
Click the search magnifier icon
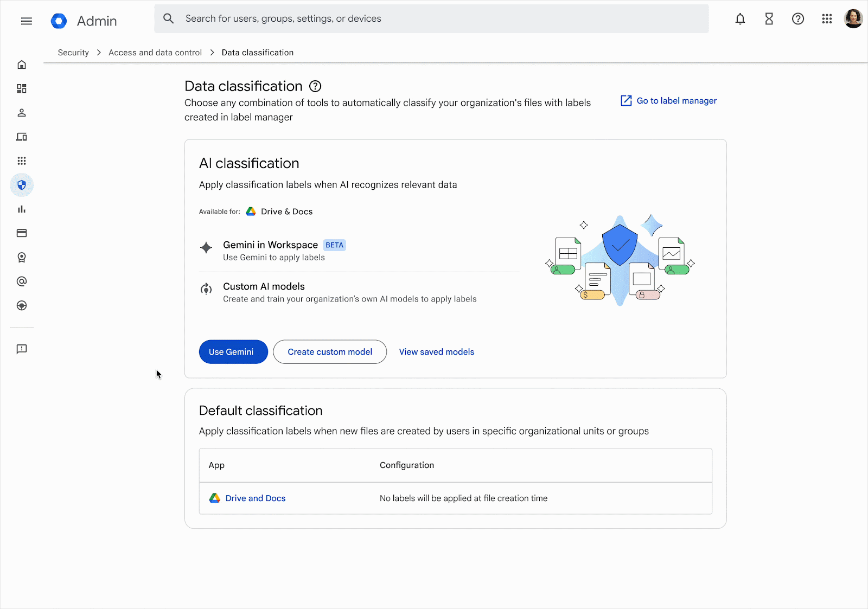pyautogui.click(x=169, y=18)
